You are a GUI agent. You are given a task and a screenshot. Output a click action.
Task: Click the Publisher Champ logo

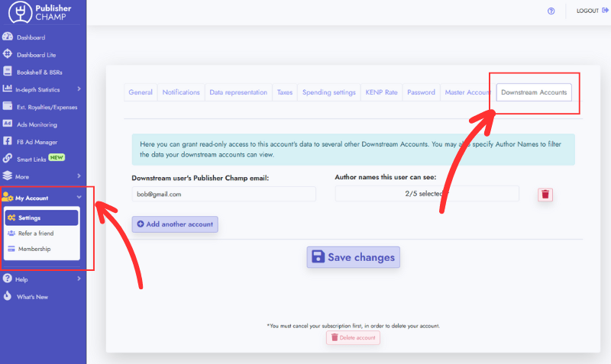point(40,12)
